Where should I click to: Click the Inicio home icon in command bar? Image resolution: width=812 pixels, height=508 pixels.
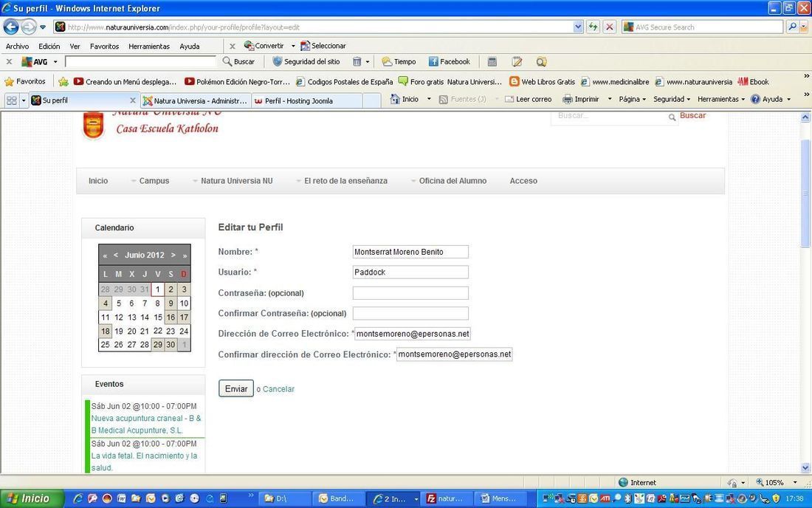pyautogui.click(x=405, y=99)
